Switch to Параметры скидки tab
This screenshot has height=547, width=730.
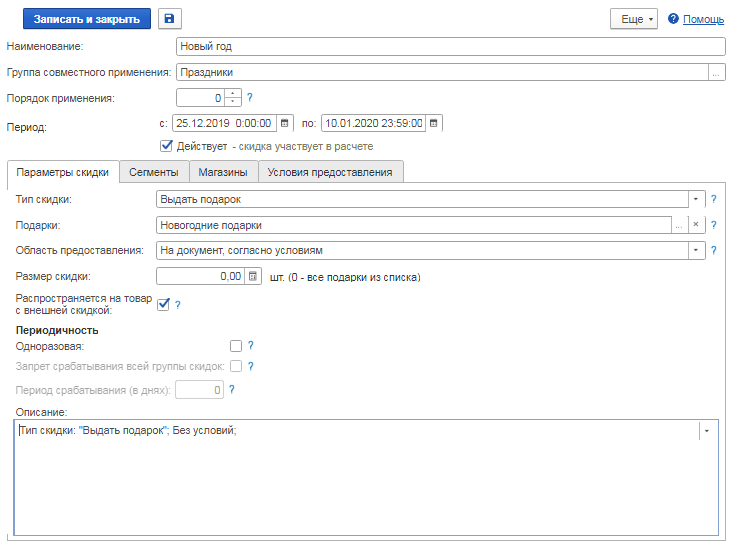[63, 172]
